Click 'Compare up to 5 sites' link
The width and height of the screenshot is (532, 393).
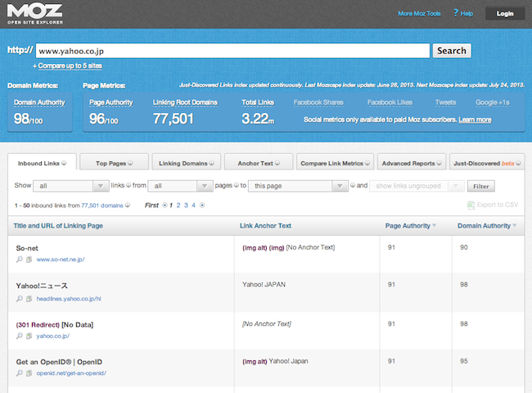point(70,65)
